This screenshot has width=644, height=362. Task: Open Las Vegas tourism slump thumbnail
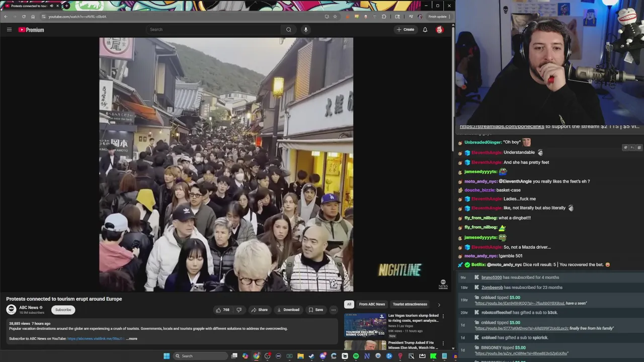pos(365,325)
